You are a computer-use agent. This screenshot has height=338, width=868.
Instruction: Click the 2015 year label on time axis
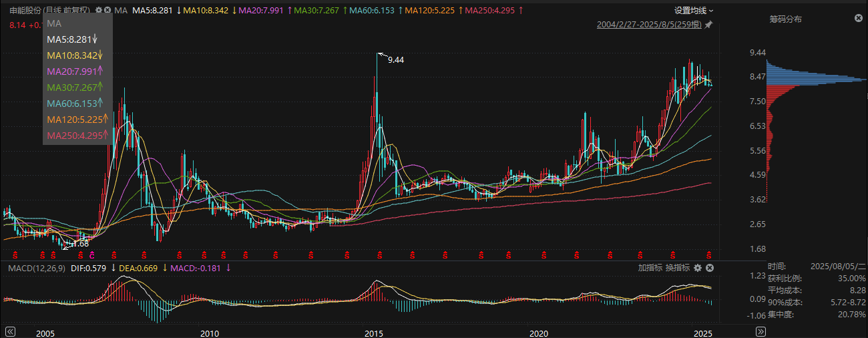(x=374, y=333)
